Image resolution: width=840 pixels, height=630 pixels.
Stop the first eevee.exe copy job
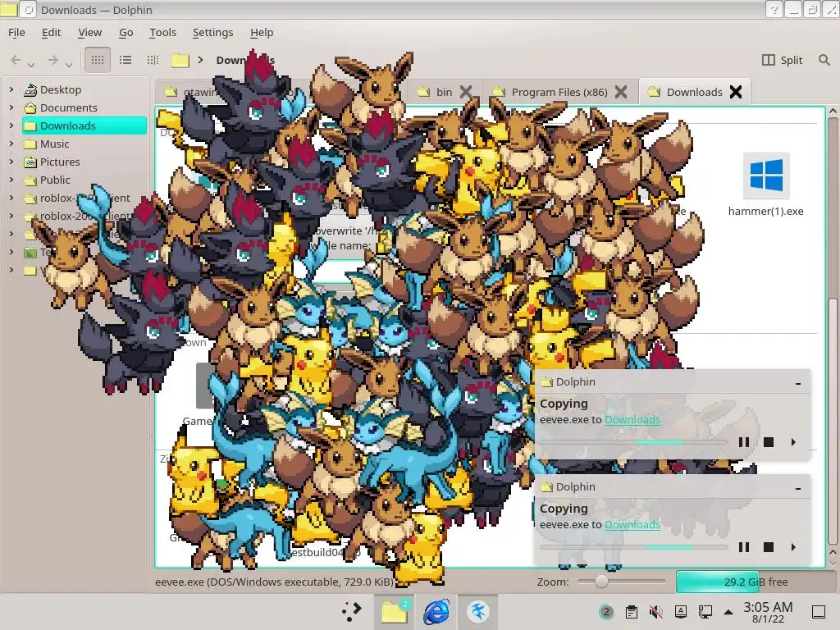[768, 442]
